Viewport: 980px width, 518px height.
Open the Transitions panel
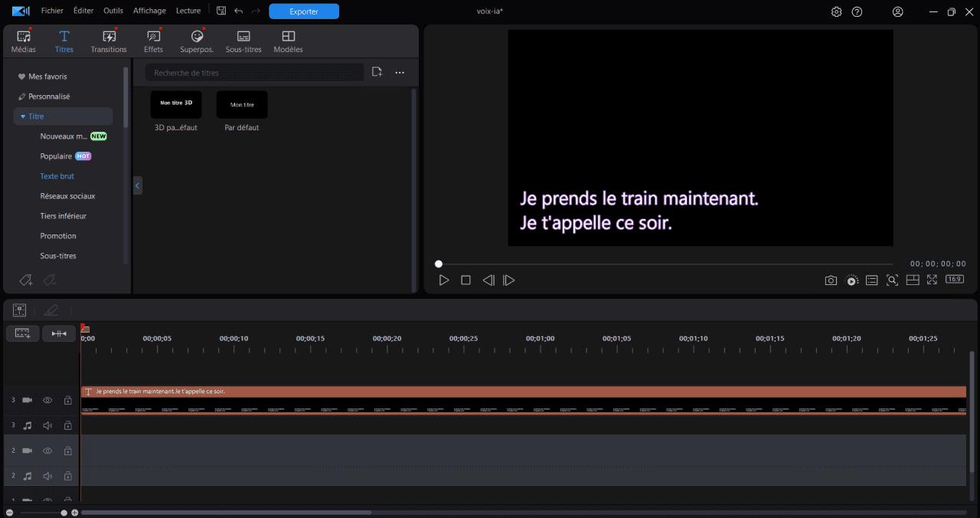point(108,41)
